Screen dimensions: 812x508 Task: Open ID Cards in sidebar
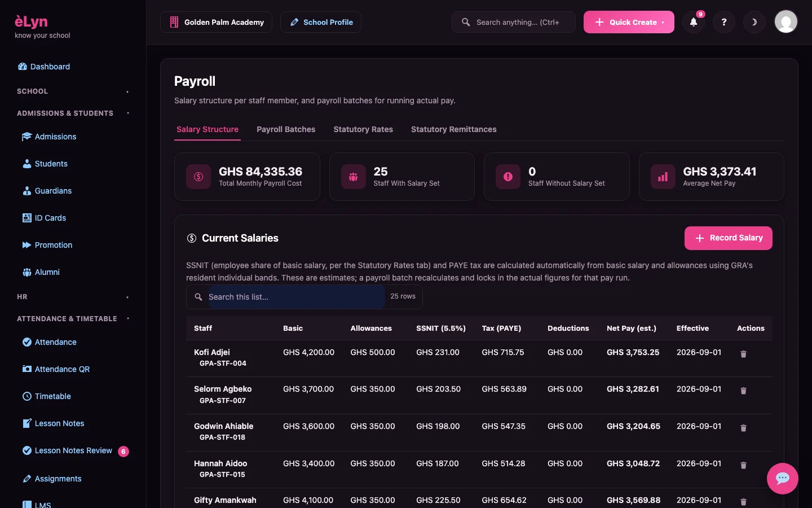pyautogui.click(x=44, y=218)
